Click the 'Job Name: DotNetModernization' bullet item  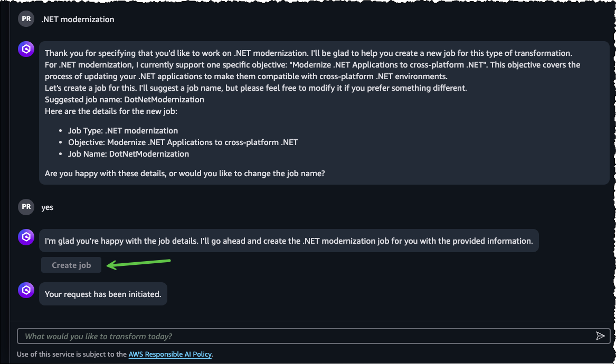(128, 154)
